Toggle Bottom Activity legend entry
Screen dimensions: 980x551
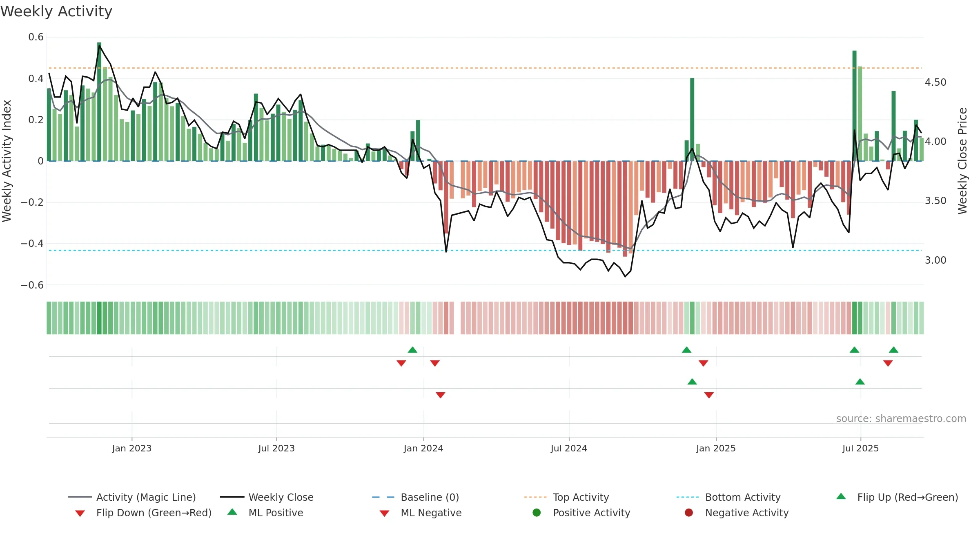728,497
